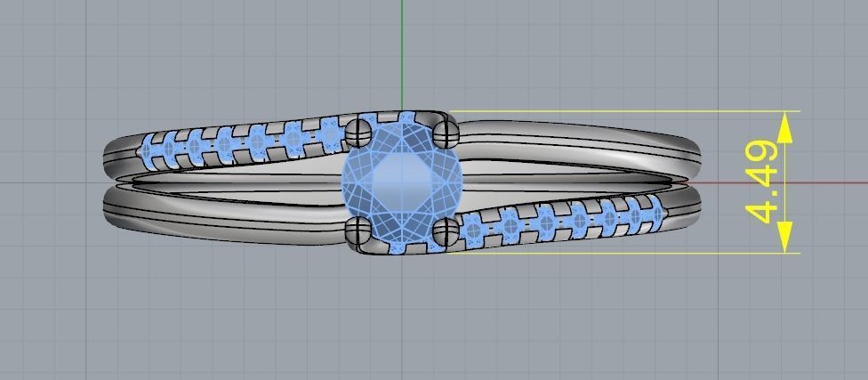Screen dimensions: 868x380
Task: Click the lower-left prong of center stone
Action: (358, 230)
